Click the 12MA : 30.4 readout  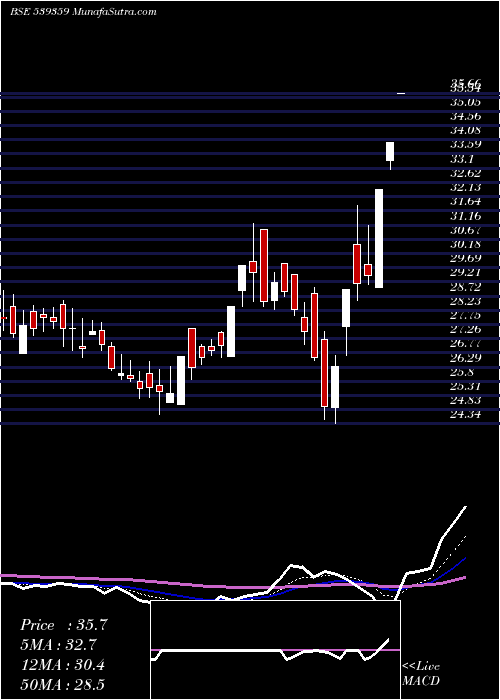pos(62,665)
